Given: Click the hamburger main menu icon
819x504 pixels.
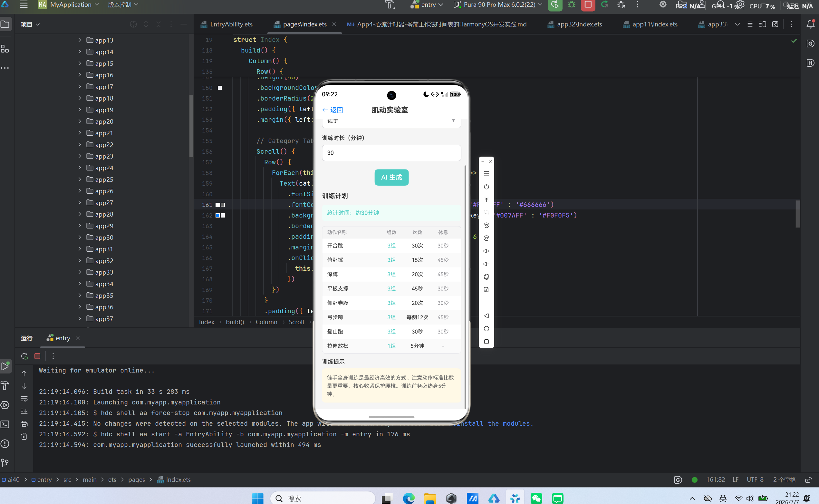Looking at the screenshot, I should (24, 5).
